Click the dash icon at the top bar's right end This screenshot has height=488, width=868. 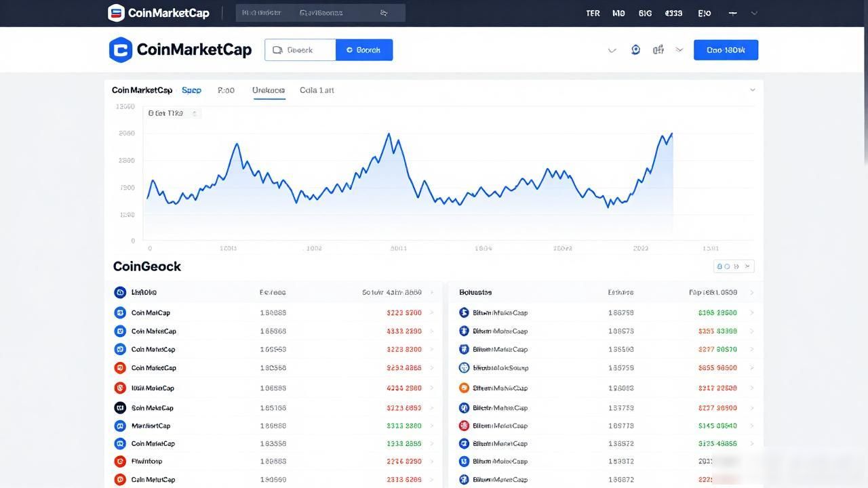tap(732, 13)
